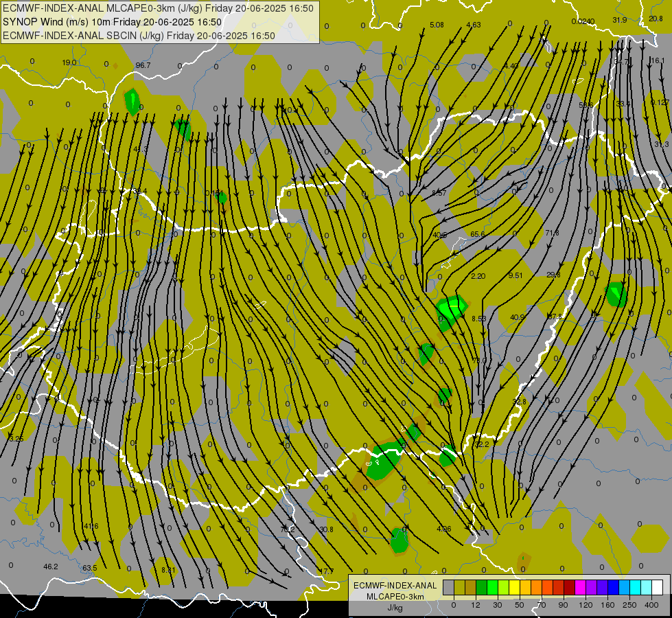Select the 19.0 map value
This screenshot has height=618, width=672.
point(69,62)
